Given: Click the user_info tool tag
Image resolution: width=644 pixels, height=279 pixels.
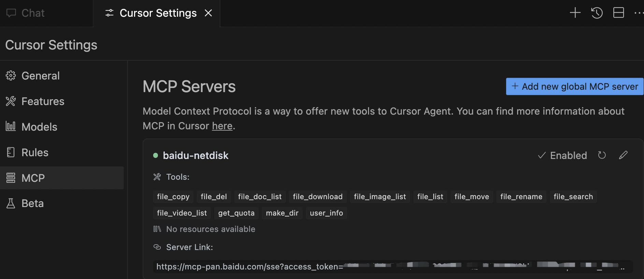Looking at the screenshot, I should pos(326,213).
